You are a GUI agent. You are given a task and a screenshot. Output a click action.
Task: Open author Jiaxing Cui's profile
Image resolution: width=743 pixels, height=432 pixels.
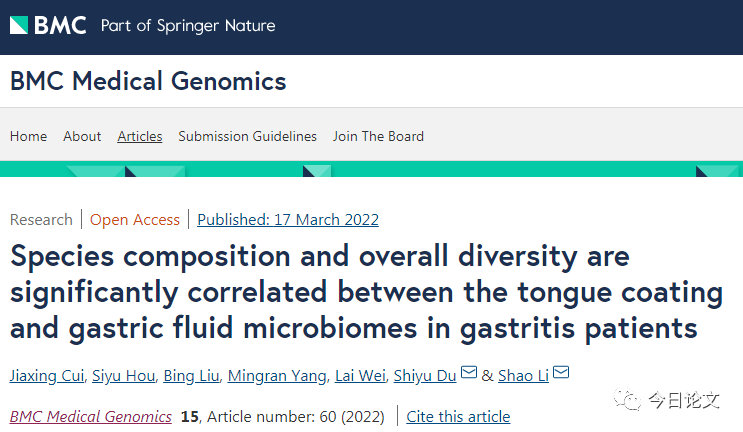tap(46, 376)
